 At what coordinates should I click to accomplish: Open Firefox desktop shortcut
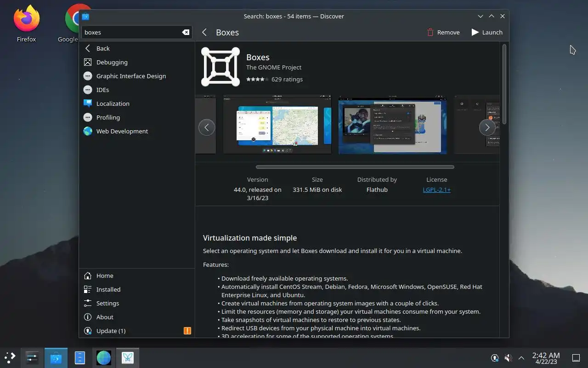pos(27,24)
